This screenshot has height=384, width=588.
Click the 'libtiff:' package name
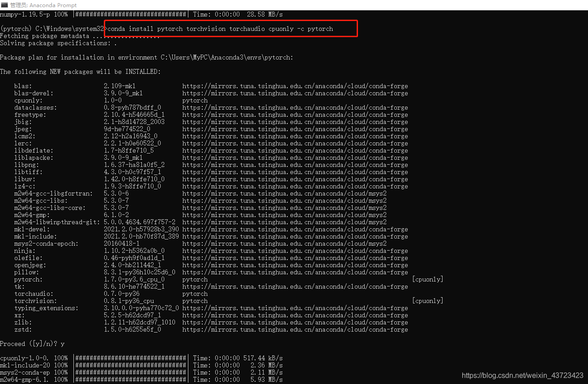(29, 172)
